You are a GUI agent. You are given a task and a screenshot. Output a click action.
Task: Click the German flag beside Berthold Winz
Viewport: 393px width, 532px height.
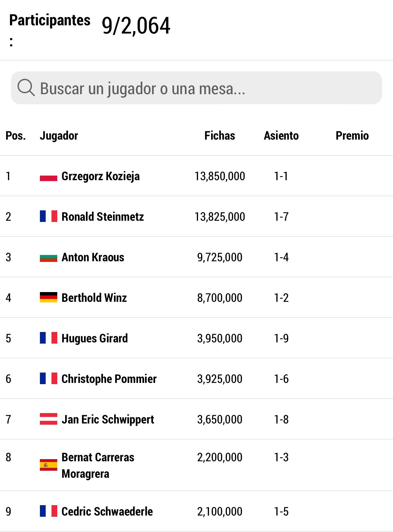(48, 297)
